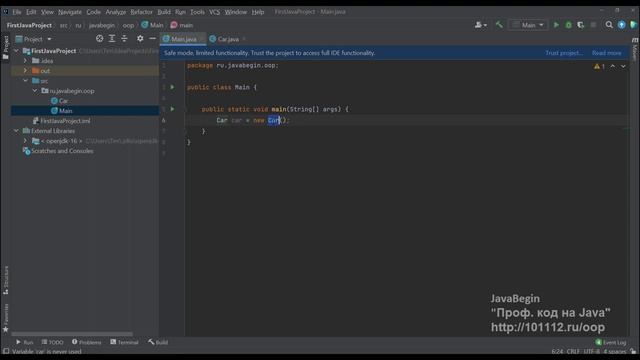Collapse the ru.javabegin.oop package

tap(35, 90)
